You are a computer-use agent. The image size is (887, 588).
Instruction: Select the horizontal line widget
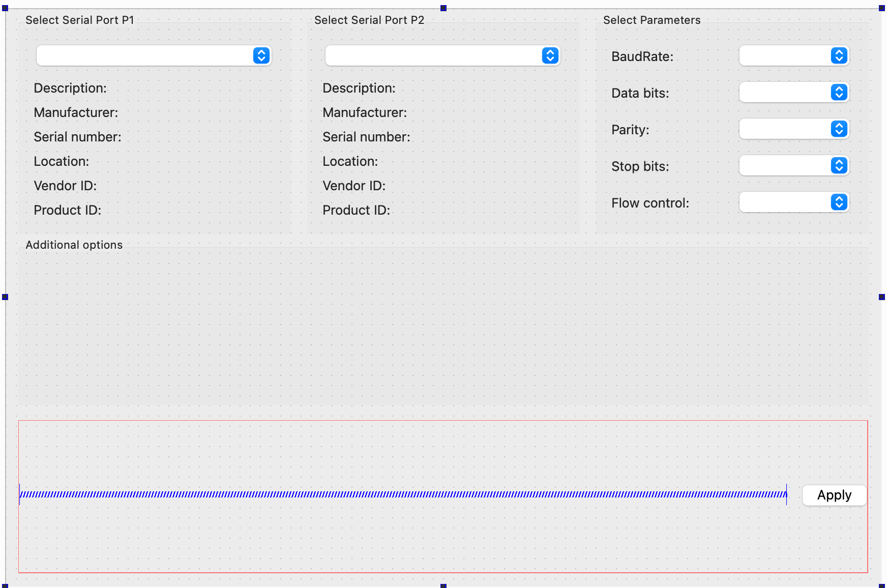(x=402, y=494)
